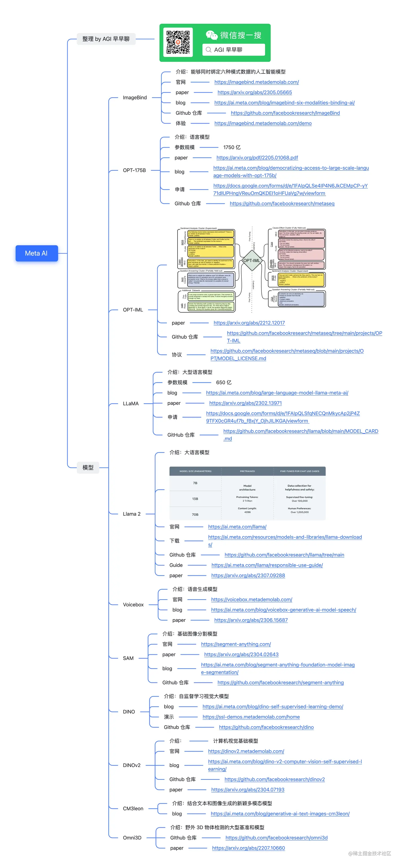This screenshot has height=868, width=403.
Task: Click the AGI 早早聊 search field
Action: 233,50
